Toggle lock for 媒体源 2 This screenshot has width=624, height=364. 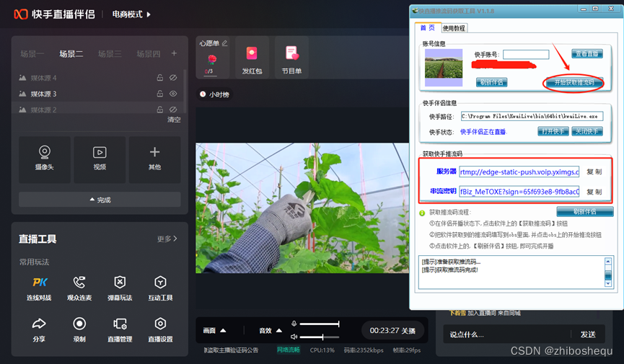click(x=160, y=110)
